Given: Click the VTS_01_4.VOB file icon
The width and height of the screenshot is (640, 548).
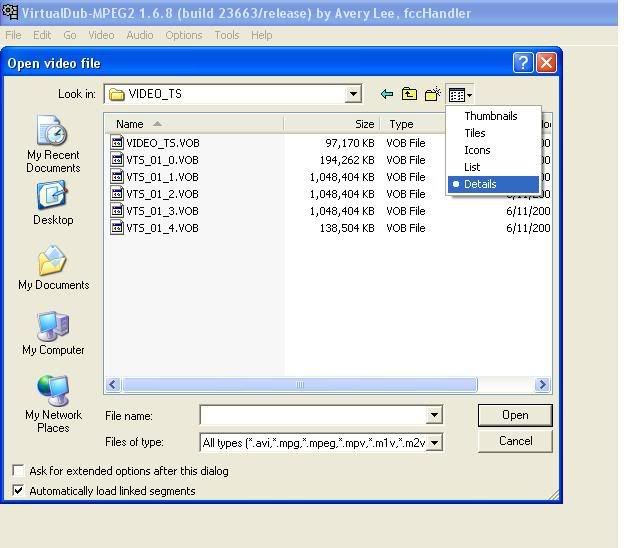Looking at the screenshot, I should (x=117, y=228).
